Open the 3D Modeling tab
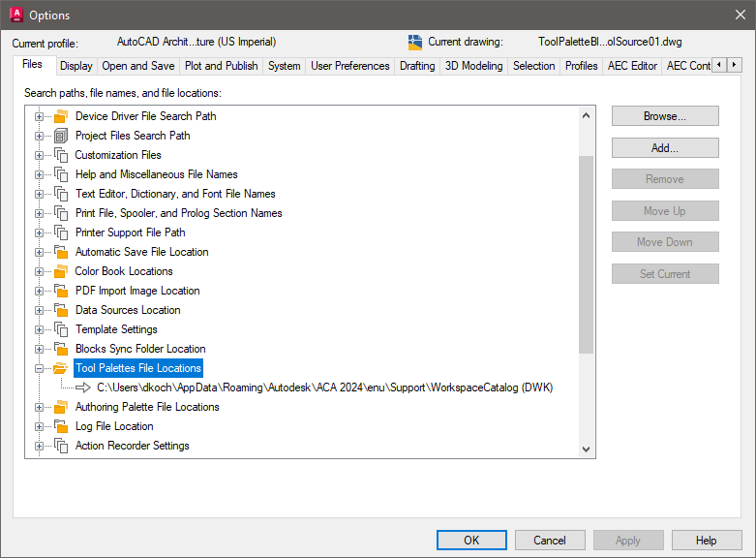The image size is (756, 558). coord(473,66)
